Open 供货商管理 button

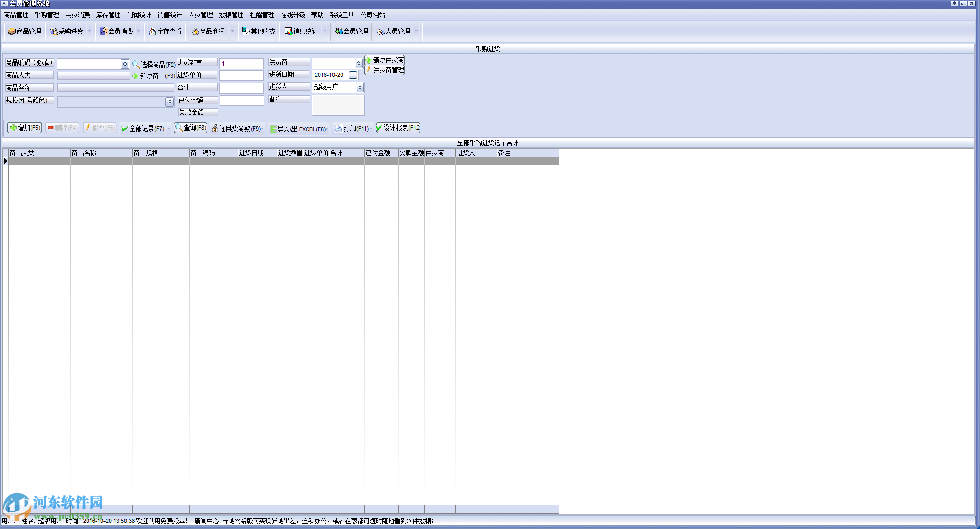[x=385, y=70]
